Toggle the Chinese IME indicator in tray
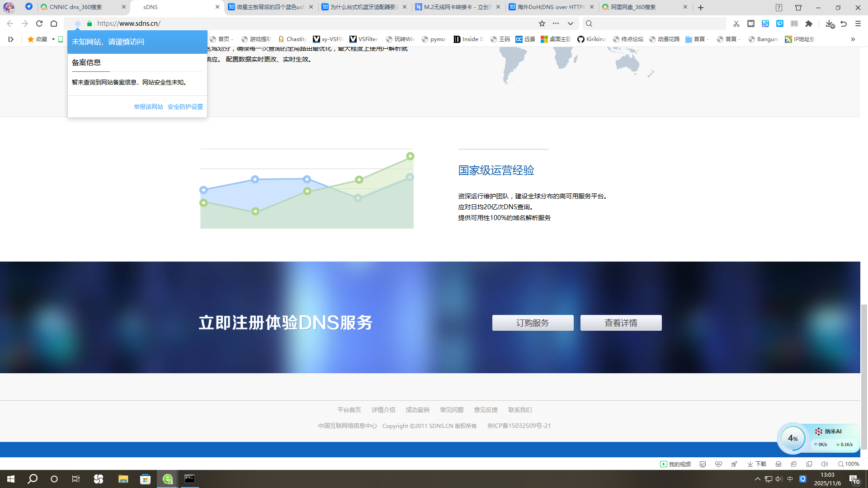The image size is (868, 488). 790,479
